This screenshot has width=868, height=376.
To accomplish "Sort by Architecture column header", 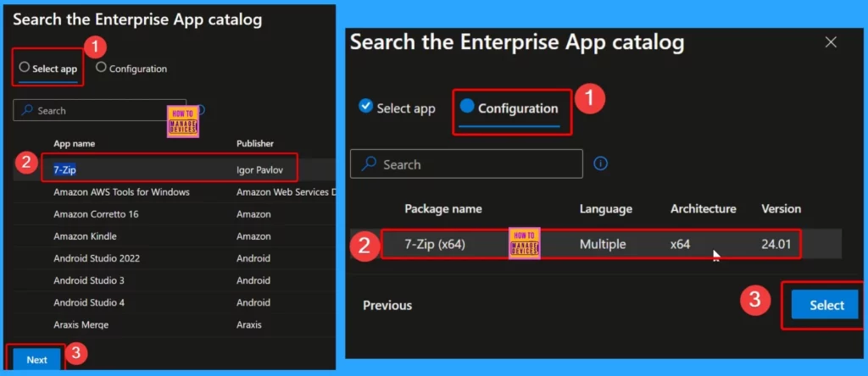I will point(703,209).
